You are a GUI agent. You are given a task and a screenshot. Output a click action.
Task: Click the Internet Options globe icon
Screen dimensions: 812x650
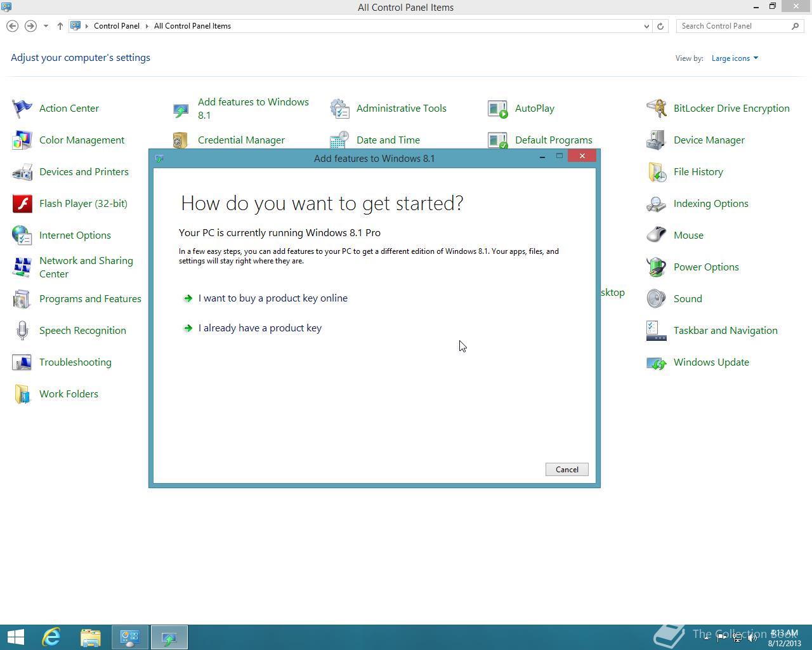(x=22, y=235)
